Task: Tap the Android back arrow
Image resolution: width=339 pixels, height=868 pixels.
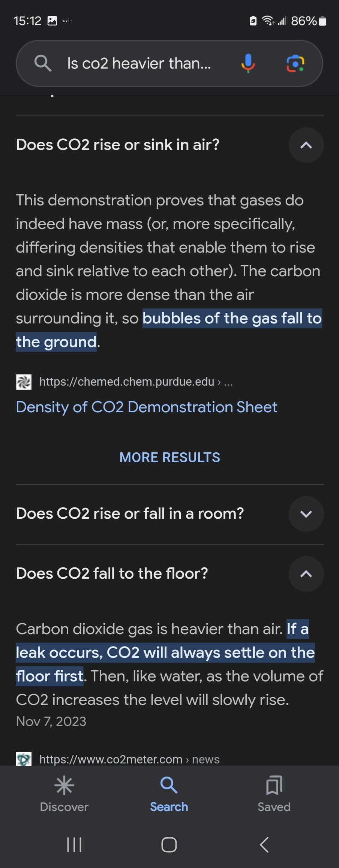Action: coord(264,845)
